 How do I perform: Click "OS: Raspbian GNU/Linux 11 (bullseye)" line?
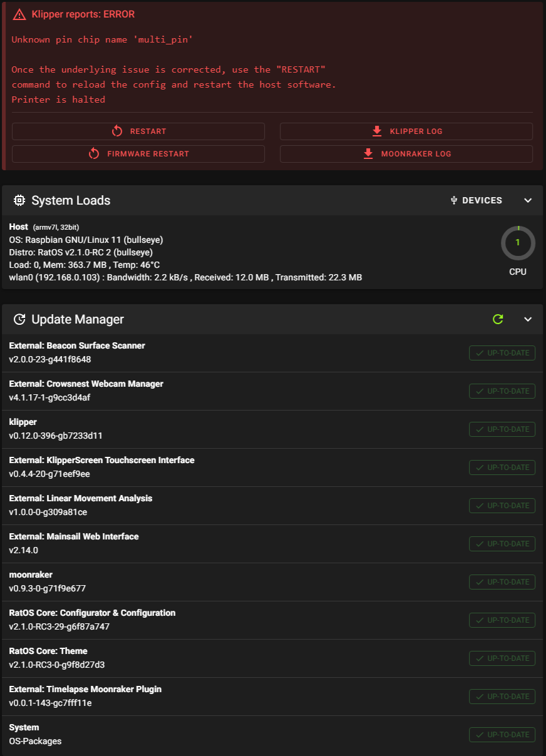click(x=86, y=240)
